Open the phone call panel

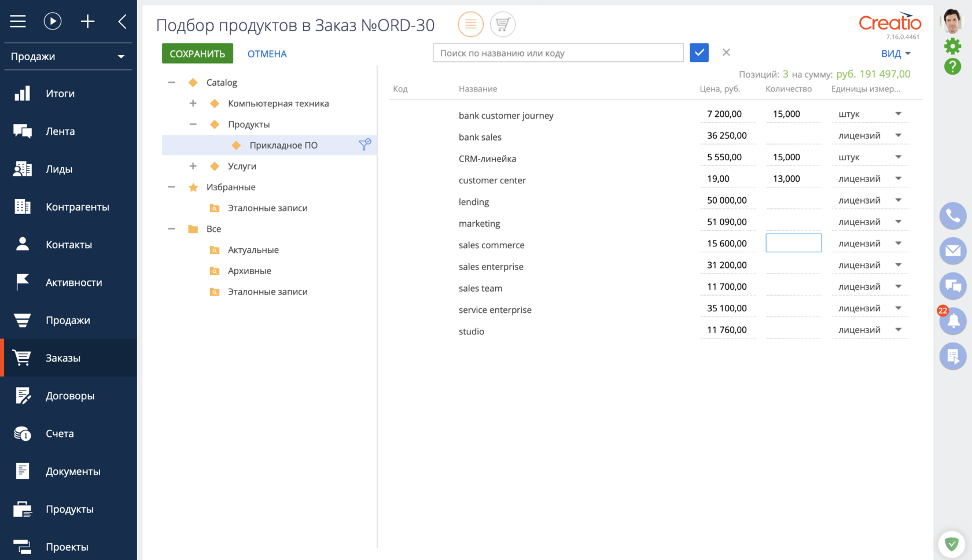(953, 216)
